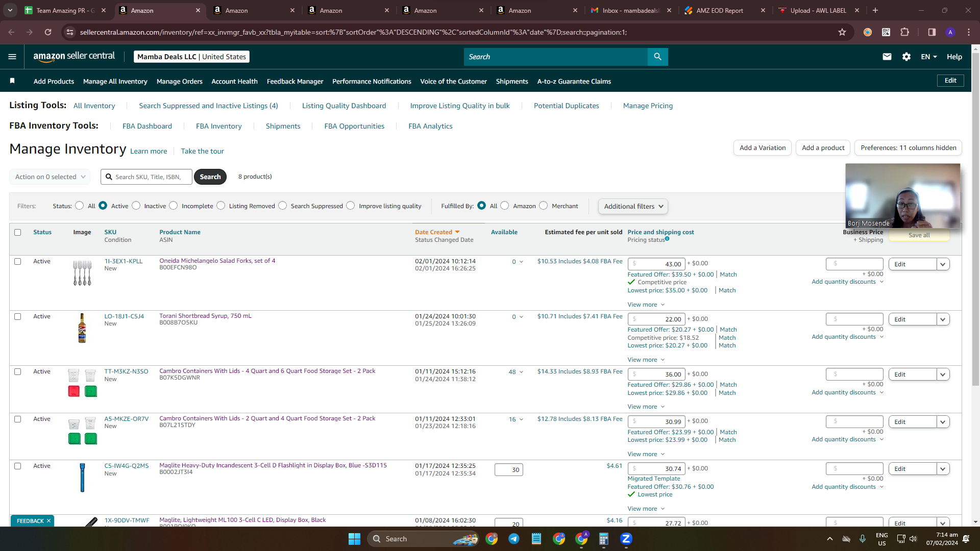The width and height of the screenshot is (980, 551).
Task: Expand the Additional filters dropdown
Action: point(633,206)
